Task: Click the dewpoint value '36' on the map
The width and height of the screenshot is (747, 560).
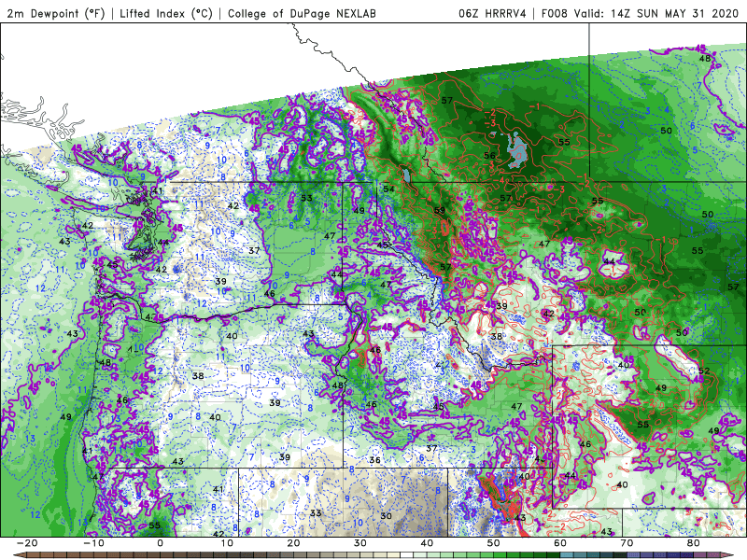Action: click(375, 460)
